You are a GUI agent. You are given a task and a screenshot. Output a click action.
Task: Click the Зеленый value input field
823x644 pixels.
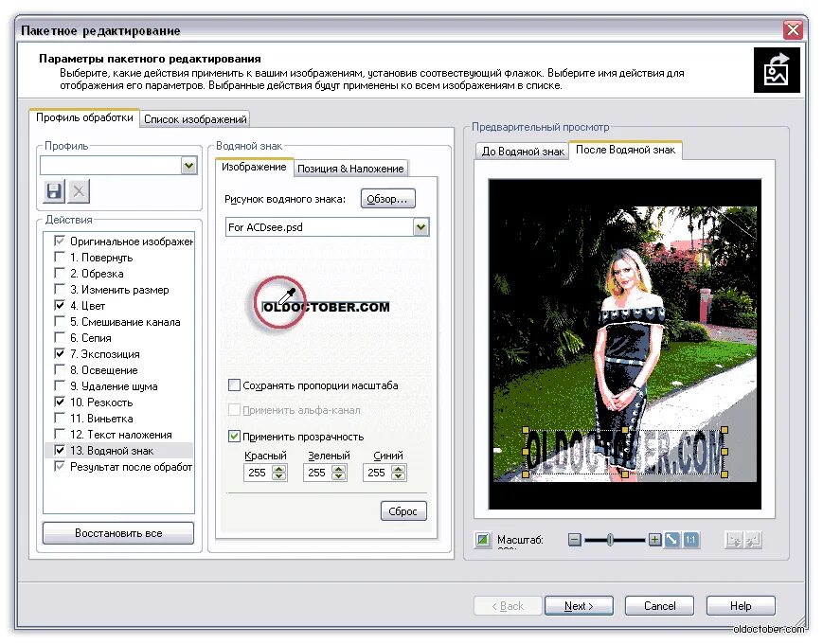coord(318,473)
